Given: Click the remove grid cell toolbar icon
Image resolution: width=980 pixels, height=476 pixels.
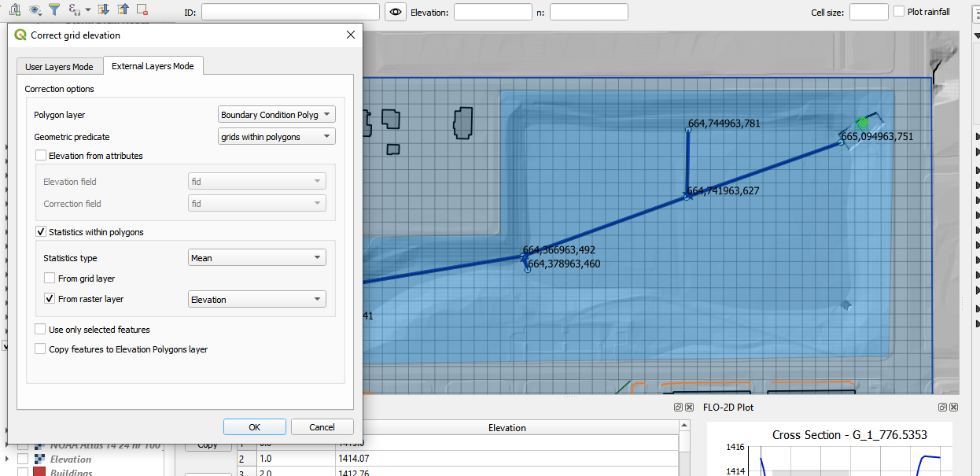Looking at the screenshot, I should click(x=142, y=10).
